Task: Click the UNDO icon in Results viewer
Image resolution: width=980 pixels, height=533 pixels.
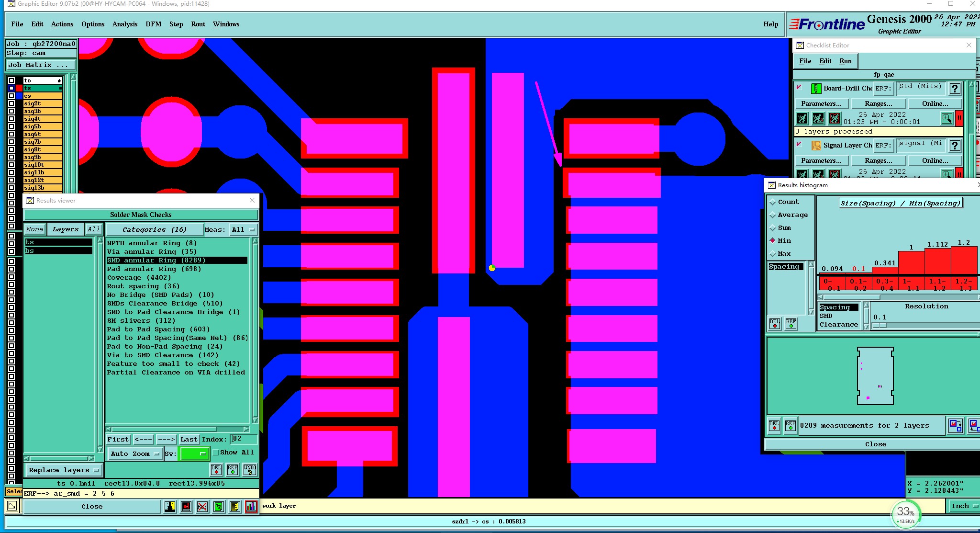Action: pyautogui.click(x=250, y=469)
